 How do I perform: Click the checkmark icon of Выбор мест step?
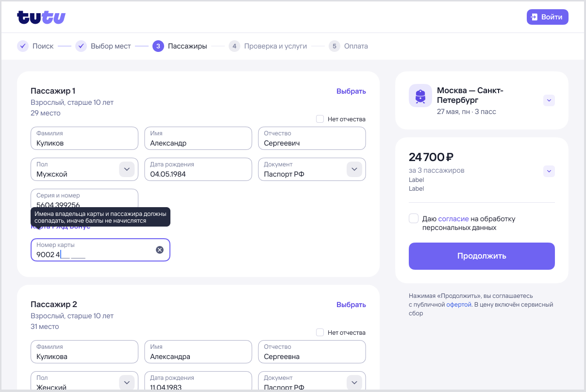click(x=81, y=46)
